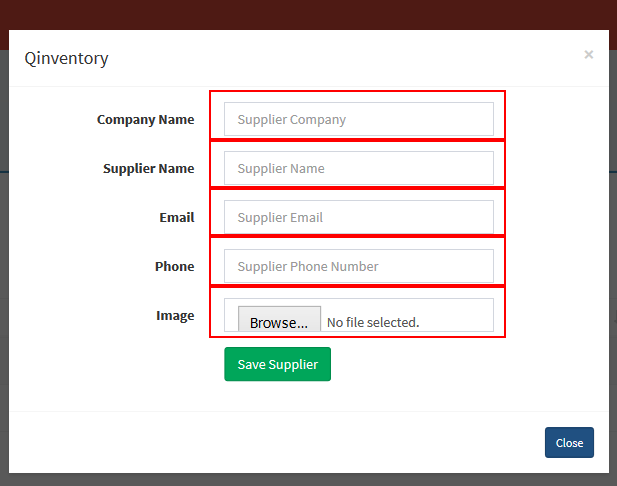Viewport: 617px width, 486px height.
Task: Focus the Supplier Name text box
Action: tap(358, 168)
